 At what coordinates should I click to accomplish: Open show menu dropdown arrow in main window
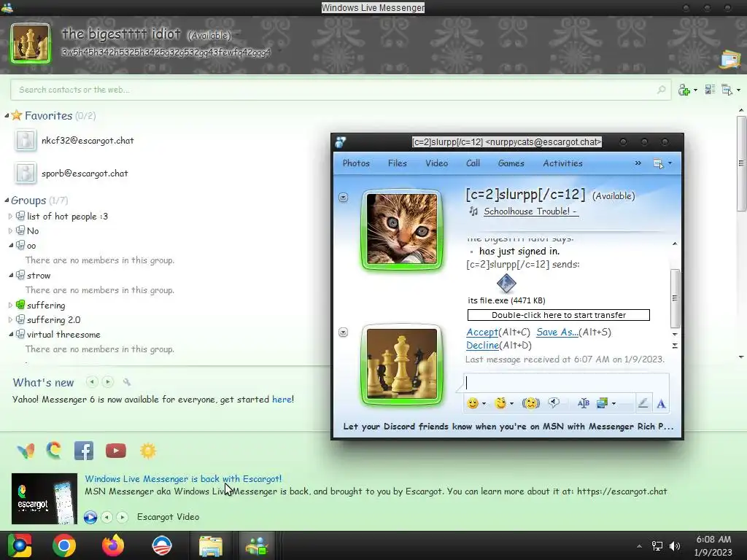click(738, 90)
